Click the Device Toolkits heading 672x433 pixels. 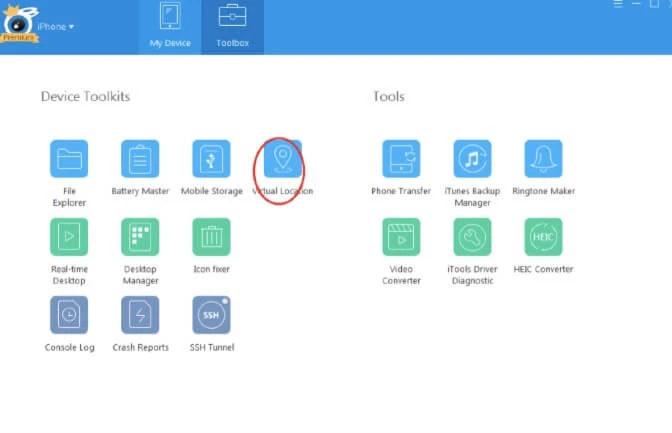tap(85, 96)
